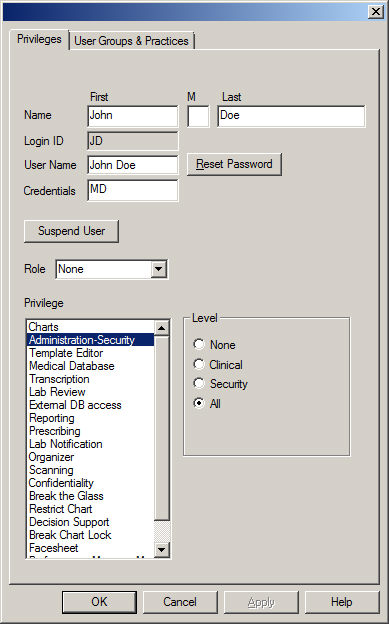Open the Role dropdown
The width and height of the screenshot is (389, 624).
[158, 269]
